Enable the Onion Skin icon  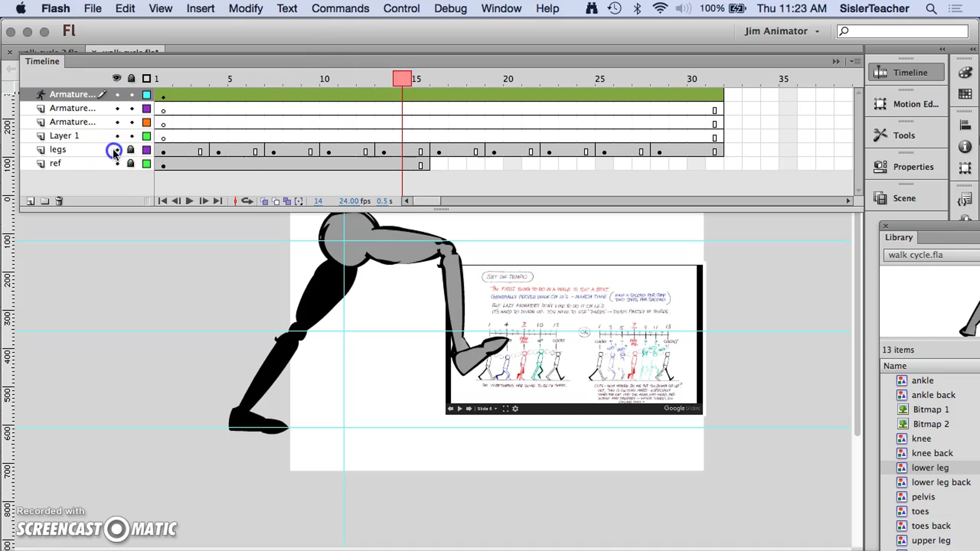pyautogui.click(x=264, y=201)
